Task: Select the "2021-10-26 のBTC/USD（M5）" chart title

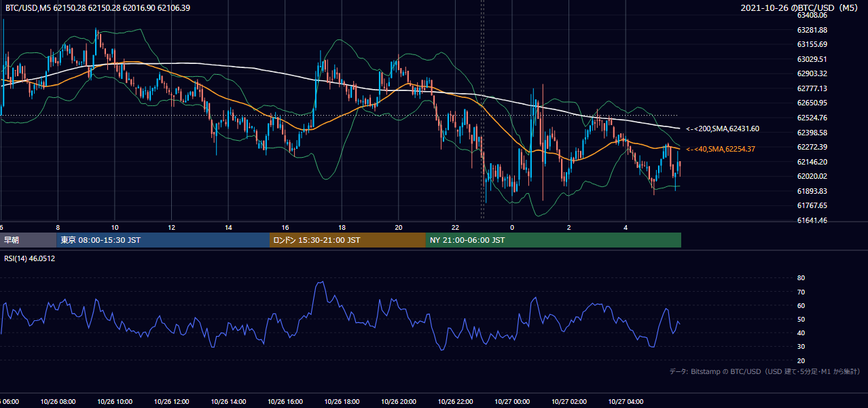Action: tap(801, 7)
